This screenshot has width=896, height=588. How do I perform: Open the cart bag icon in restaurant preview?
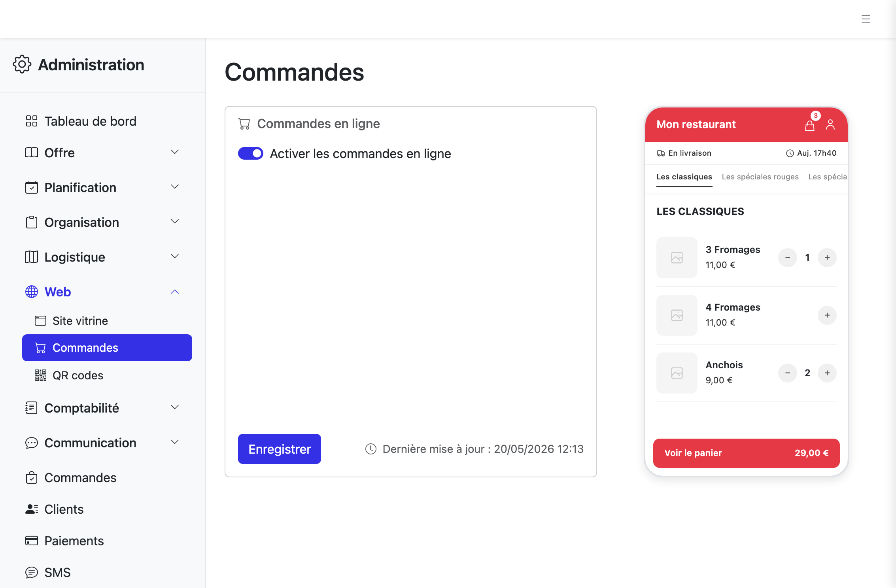(809, 126)
